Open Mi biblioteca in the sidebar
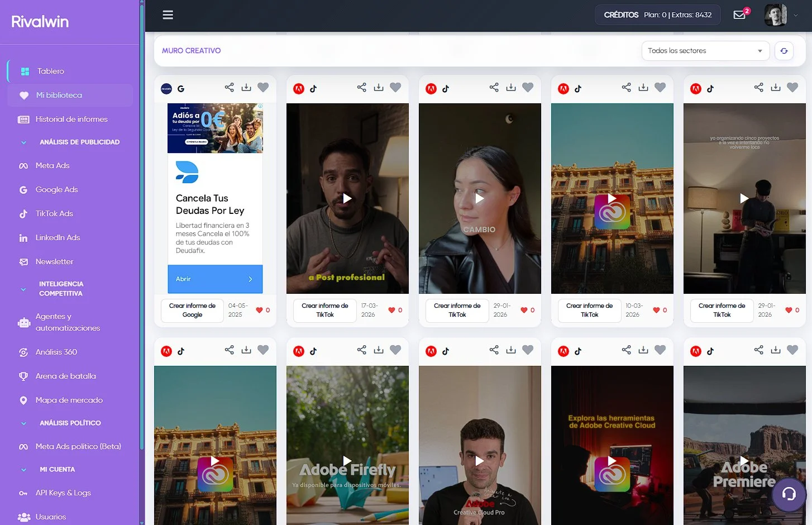This screenshot has height=525, width=812. pyautogui.click(x=59, y=96)
